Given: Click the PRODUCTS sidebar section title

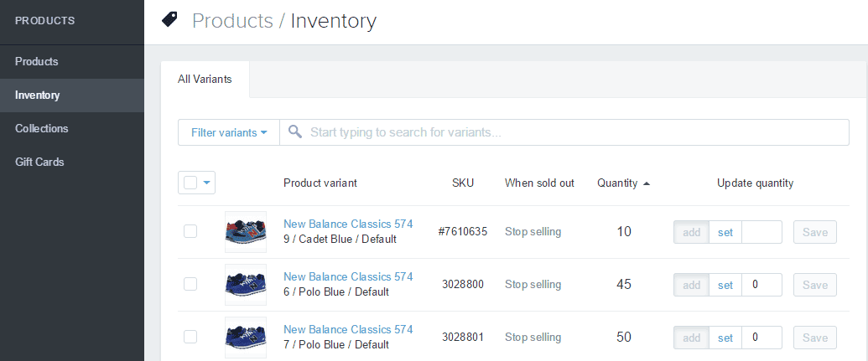Looking at the screenshot, I should tap(44, 21).
